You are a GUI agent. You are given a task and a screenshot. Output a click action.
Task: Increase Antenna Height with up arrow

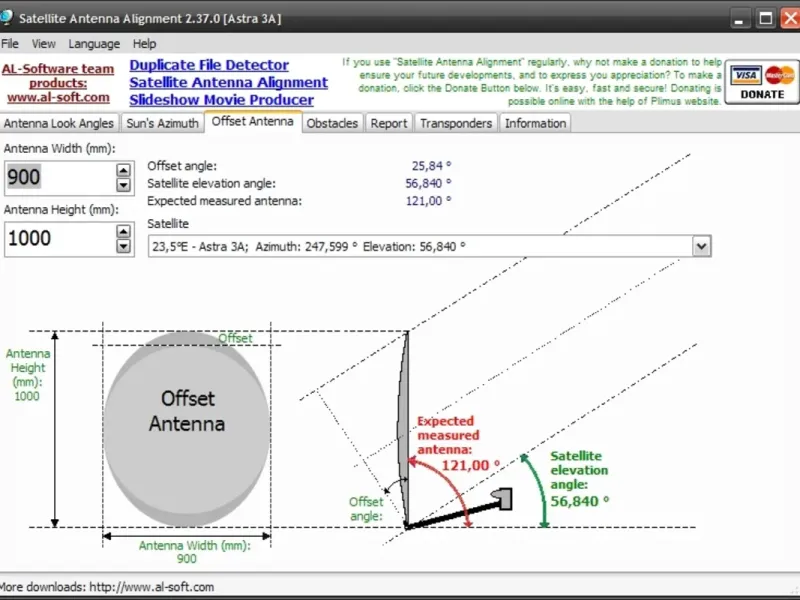click(123, 232)
